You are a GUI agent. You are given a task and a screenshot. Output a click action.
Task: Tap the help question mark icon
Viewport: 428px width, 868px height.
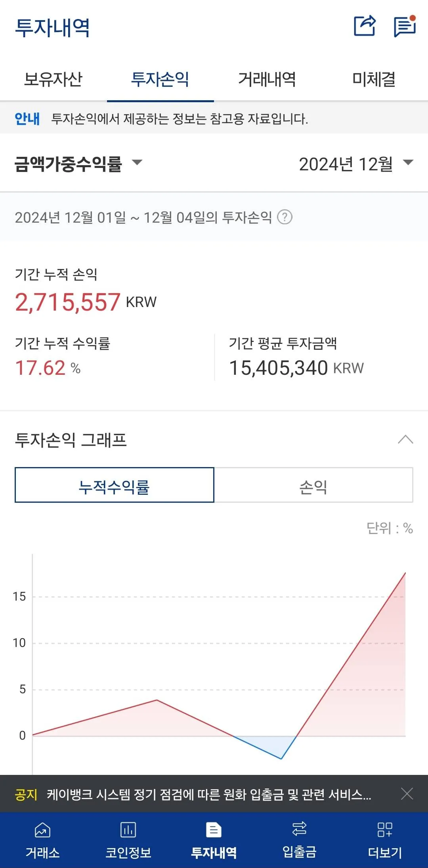(x=285, y=217)
